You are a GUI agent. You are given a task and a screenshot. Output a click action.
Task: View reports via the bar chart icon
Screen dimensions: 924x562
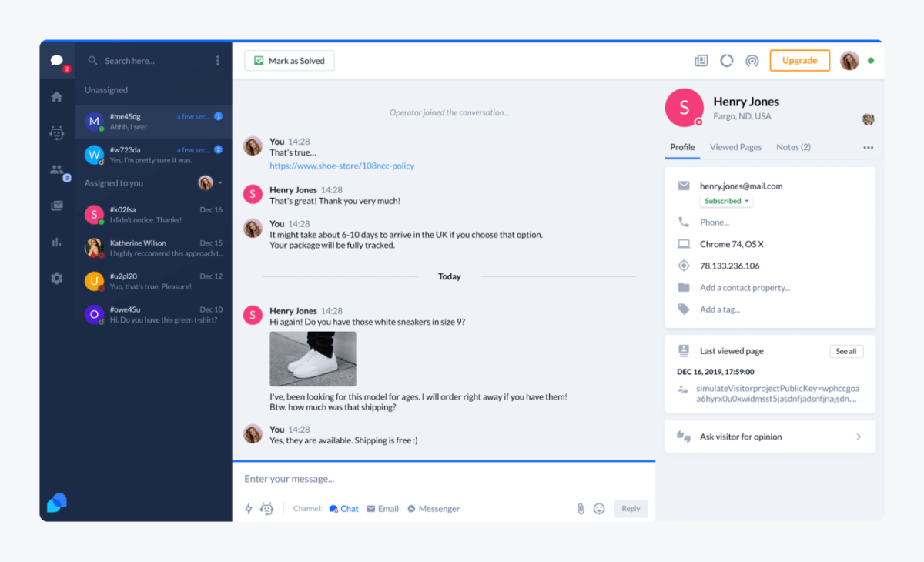(57, 242)
